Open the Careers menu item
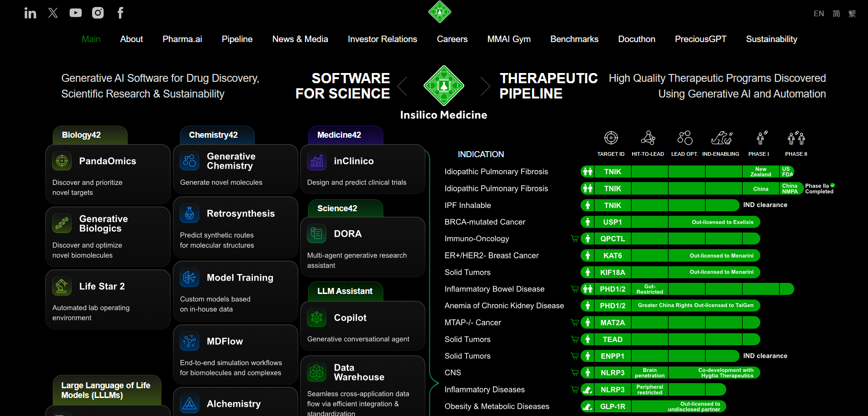 tap(452, 39)
